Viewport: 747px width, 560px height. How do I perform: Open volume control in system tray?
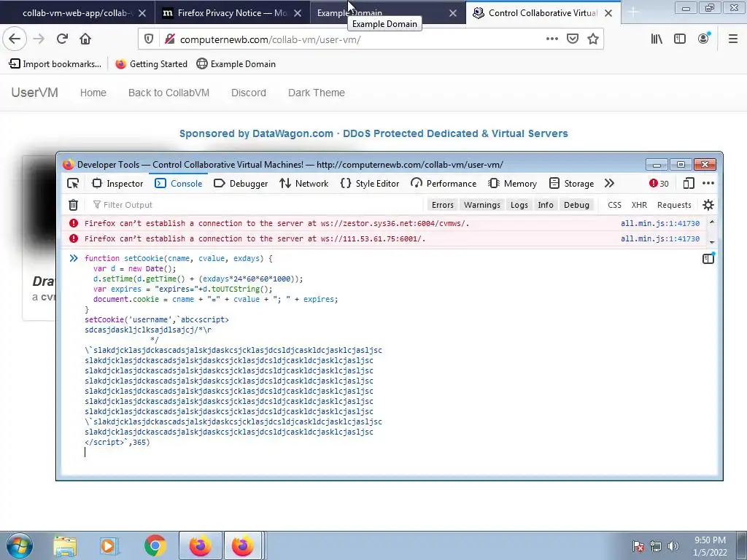click(673, 546)
